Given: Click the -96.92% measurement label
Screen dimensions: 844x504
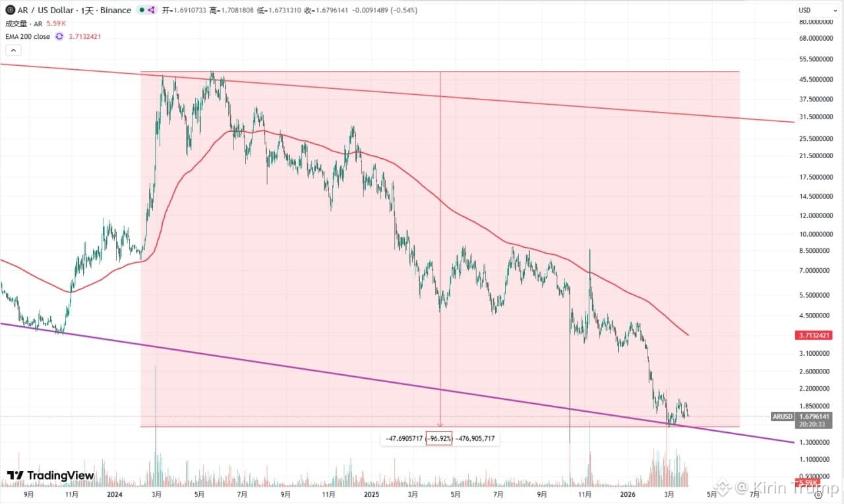Looking at the screenshot, I should tap(439, 438).
